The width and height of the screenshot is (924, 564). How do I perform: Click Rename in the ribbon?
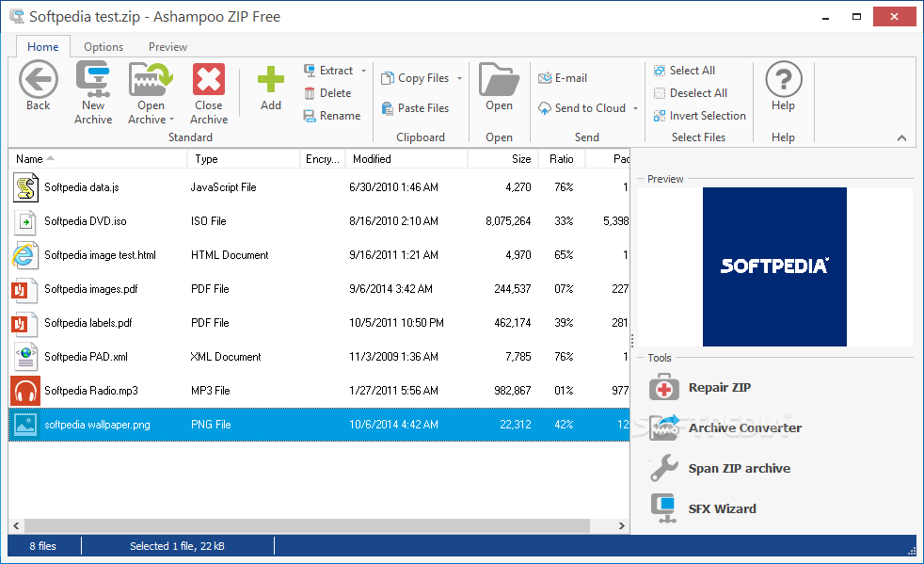[332, 116]
